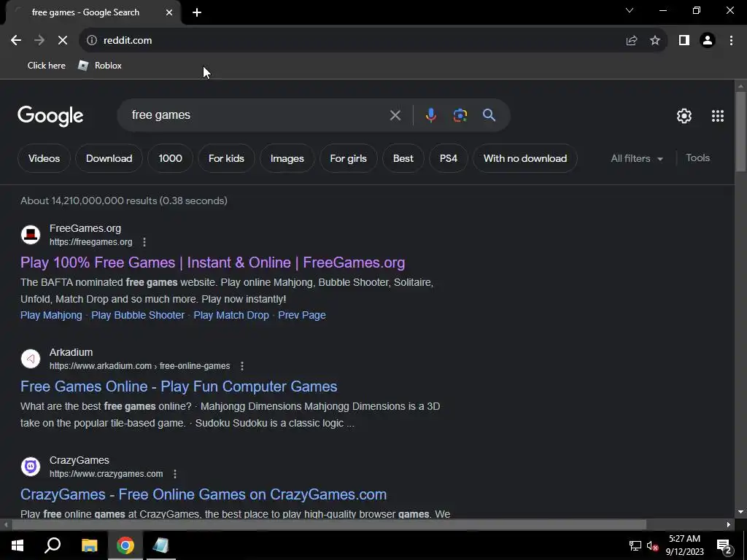Open the Click here bookmark
The height and width of the screenshot is (560, 747).
pyautogui.click(x=46, y=65)
